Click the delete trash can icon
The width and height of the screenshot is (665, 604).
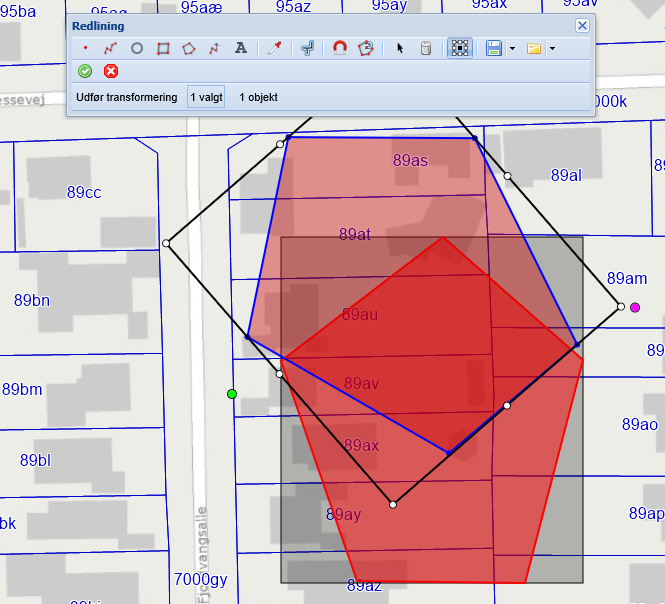tap(425, 48)
